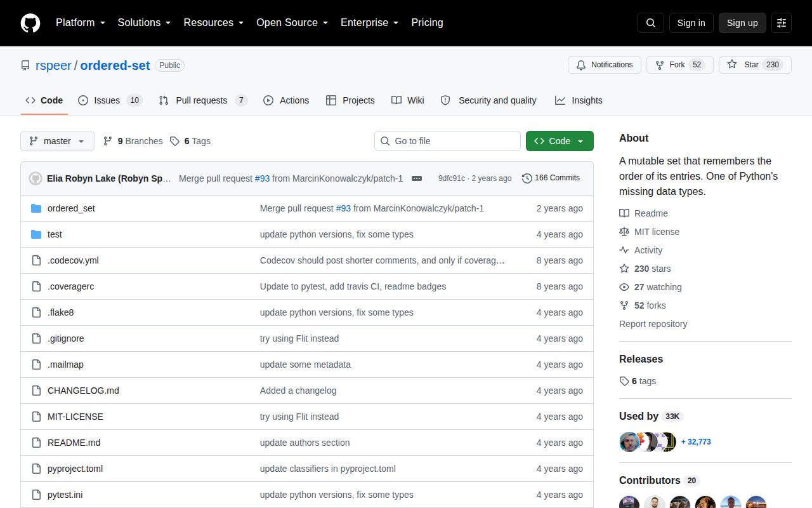Open the green Code dropdown button

pyautogui.click(x=560, y=141)
